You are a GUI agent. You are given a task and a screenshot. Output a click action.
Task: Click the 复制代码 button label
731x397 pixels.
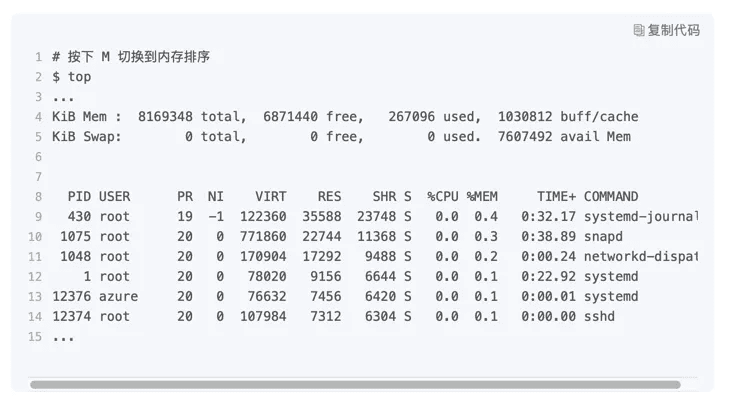674,30
